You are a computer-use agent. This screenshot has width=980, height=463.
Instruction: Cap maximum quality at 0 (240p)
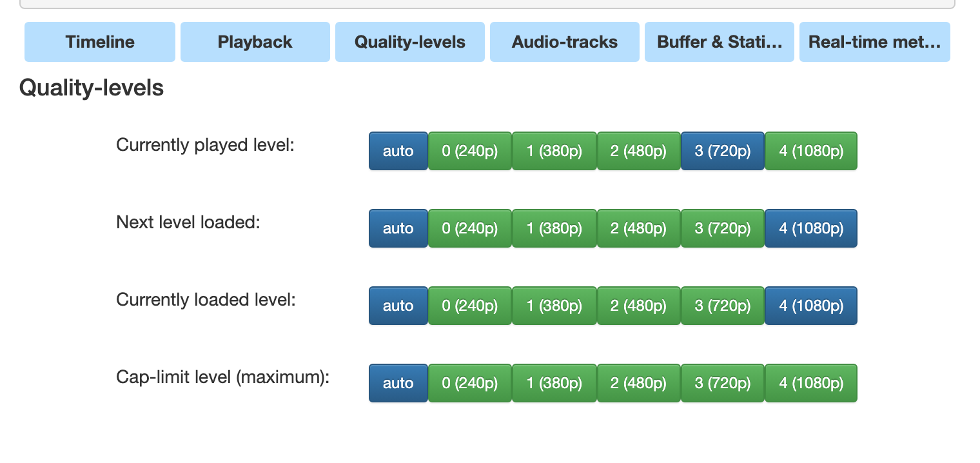coord(469,383)
